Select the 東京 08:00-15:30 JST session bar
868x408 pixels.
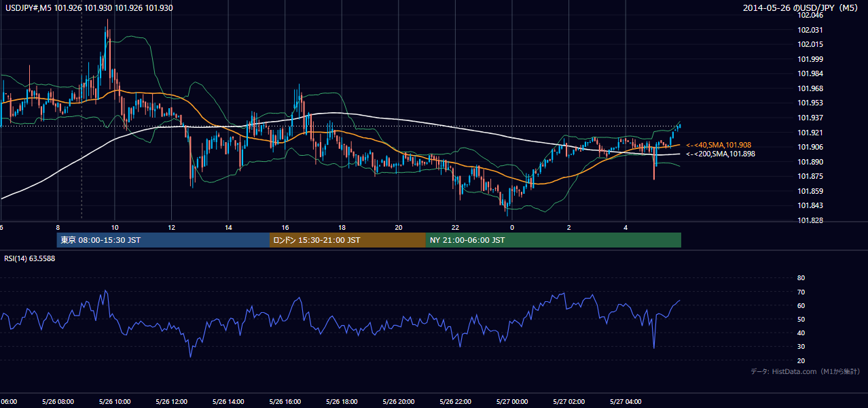click(x=163, y=240)
